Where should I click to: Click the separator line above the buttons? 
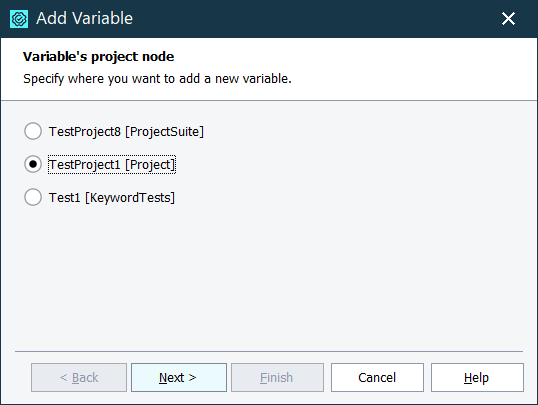pos(269,351)
